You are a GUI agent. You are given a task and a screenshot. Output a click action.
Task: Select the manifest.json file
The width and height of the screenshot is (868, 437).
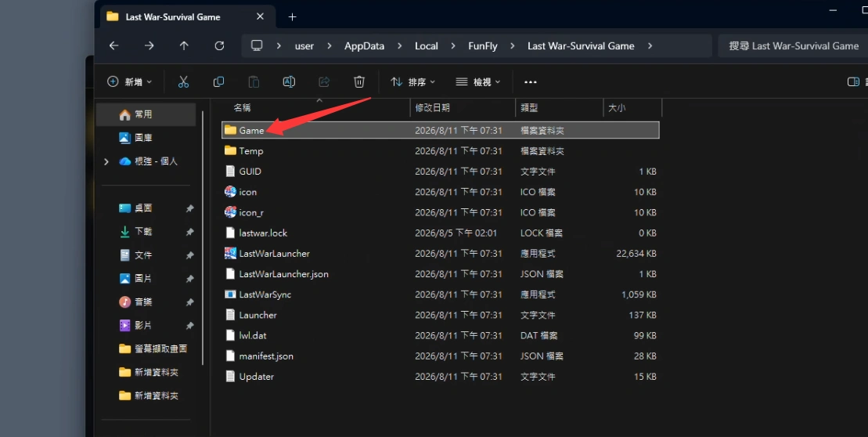[x=441, y=356]
